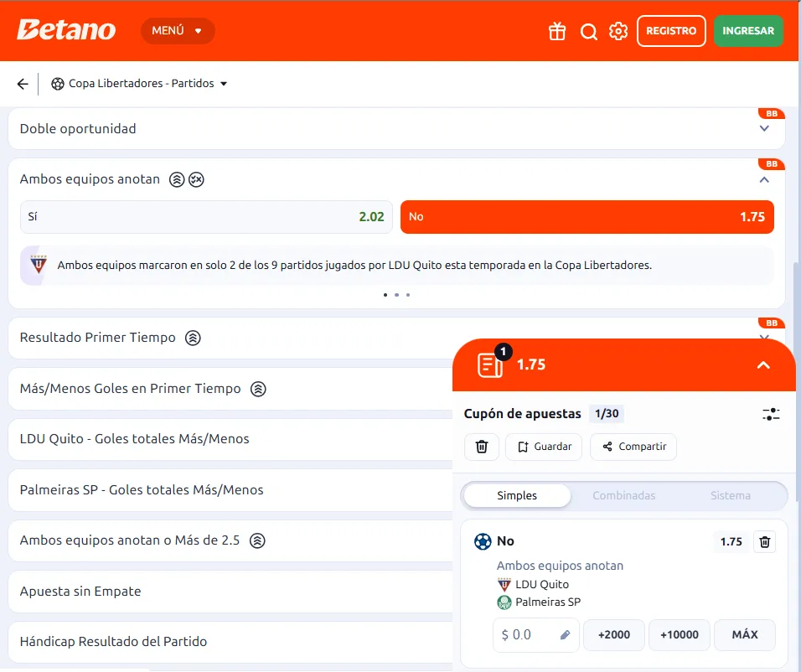Clear the betslip with the trash button

tap(481, 447)
